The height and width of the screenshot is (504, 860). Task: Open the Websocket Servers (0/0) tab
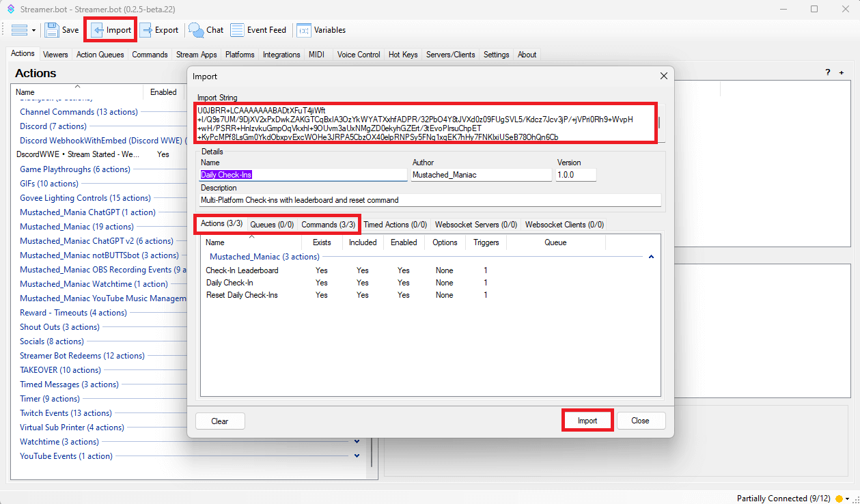(x=475, y=224)
